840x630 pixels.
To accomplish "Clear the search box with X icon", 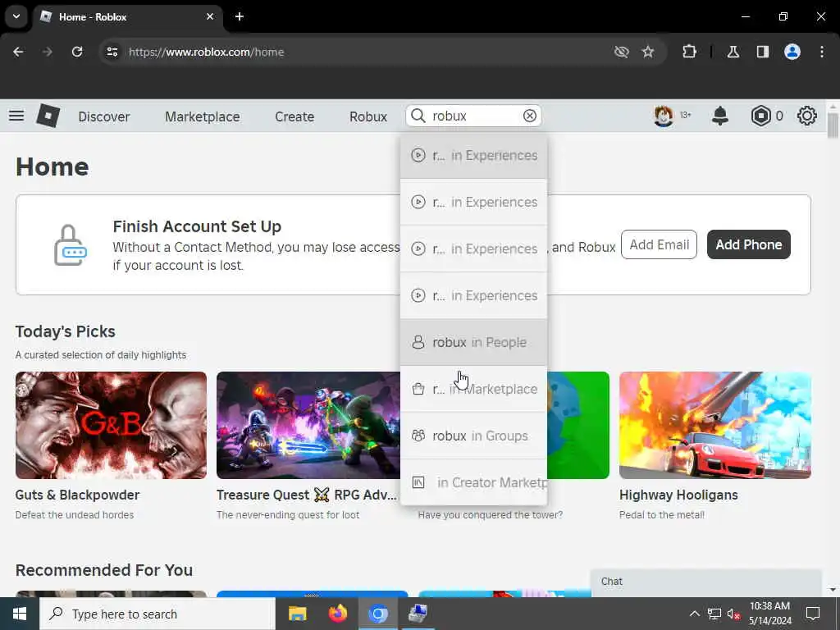I will (x=529, y=116).
